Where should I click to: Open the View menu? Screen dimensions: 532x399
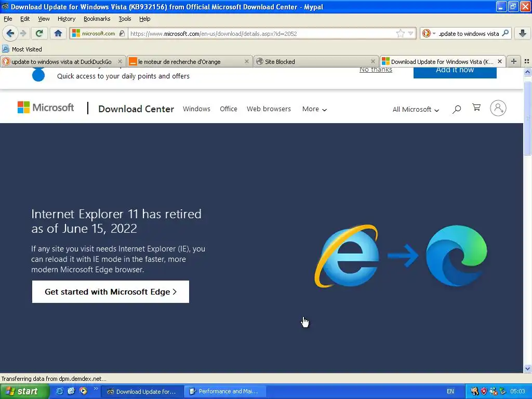[44, 19]
